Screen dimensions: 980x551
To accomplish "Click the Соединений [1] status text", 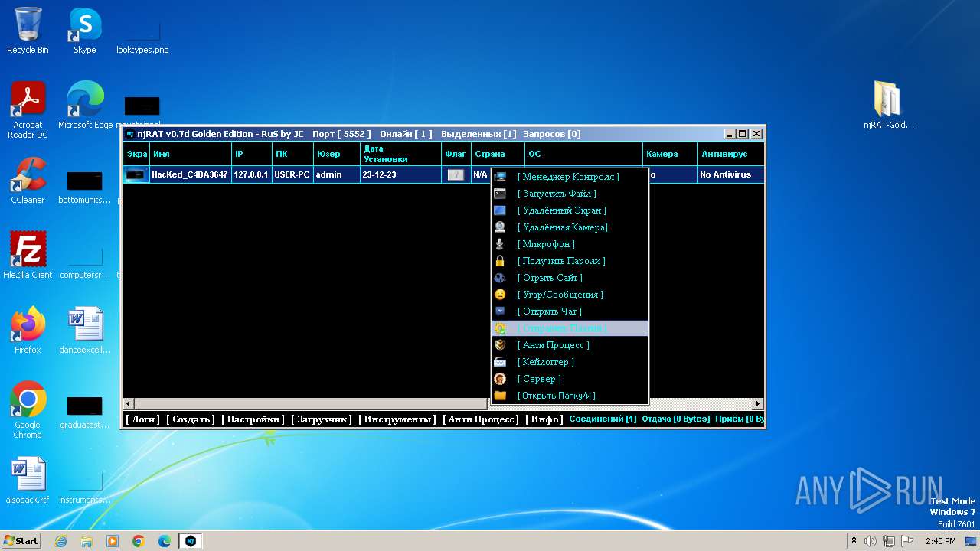I will [603, 419].
